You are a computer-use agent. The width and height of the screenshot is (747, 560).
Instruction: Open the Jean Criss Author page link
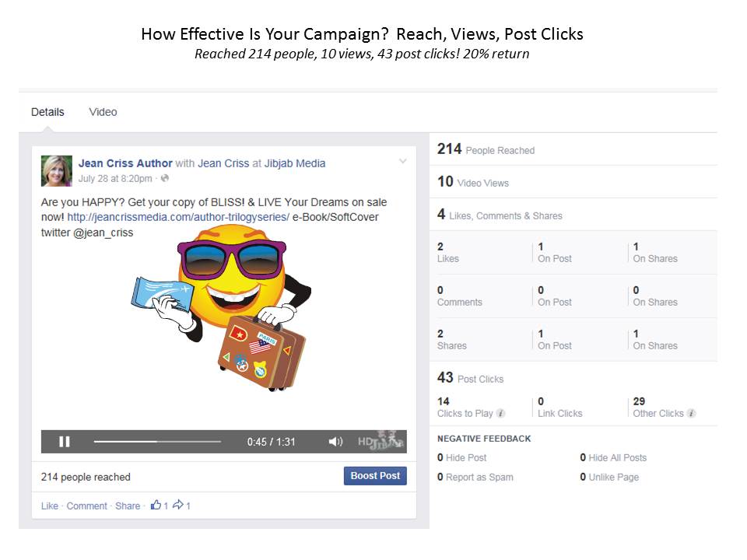pos(125,163)
